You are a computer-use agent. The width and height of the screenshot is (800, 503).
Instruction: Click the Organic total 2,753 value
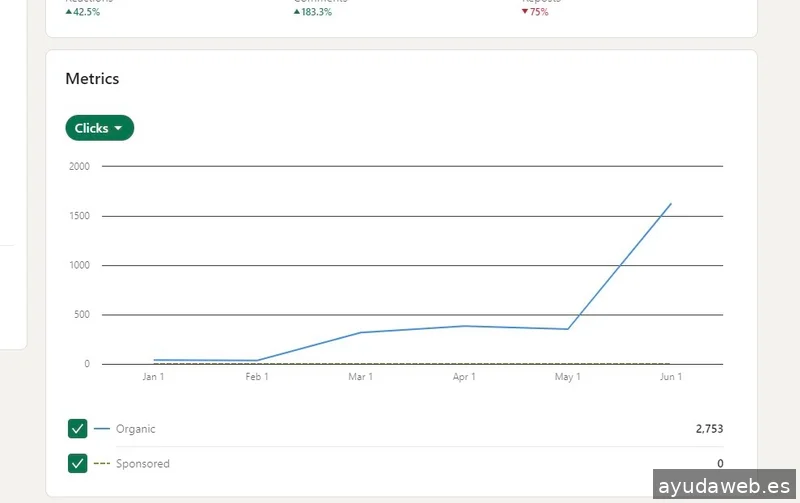[708, 429]
